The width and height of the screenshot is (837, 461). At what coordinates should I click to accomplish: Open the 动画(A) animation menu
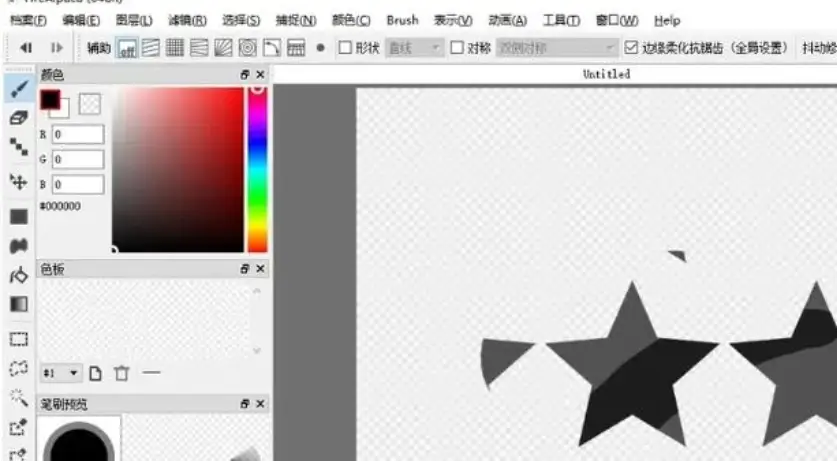[x=508, y=21]
